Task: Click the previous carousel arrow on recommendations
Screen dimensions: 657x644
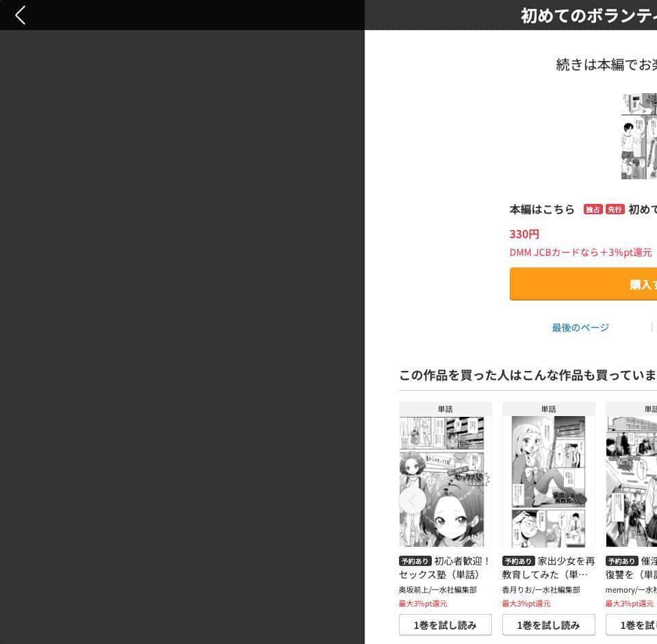Action: pyautogui.click(x=412, y=500)
